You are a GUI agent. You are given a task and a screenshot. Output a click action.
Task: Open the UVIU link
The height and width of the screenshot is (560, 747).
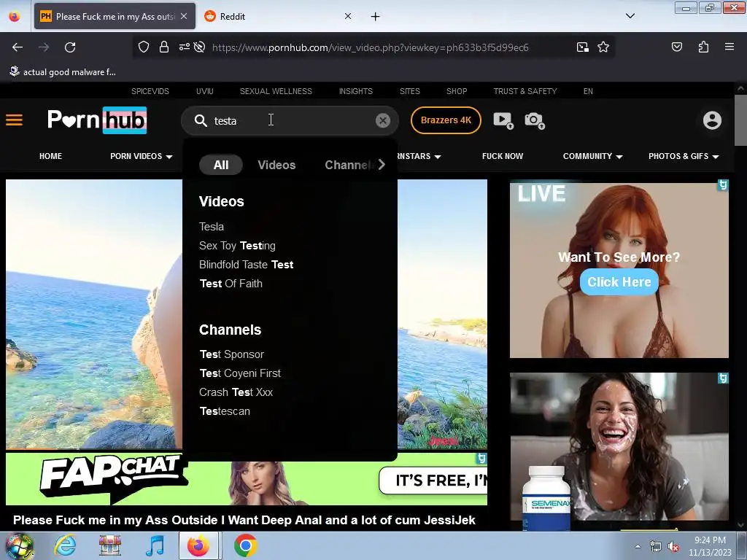(x=204, y=91)
